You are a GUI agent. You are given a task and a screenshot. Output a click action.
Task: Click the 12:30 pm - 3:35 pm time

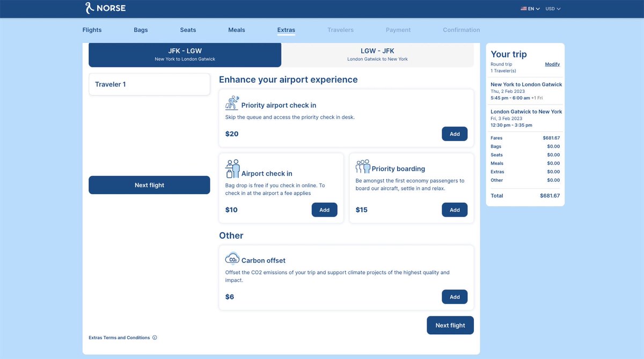point(511,125)
